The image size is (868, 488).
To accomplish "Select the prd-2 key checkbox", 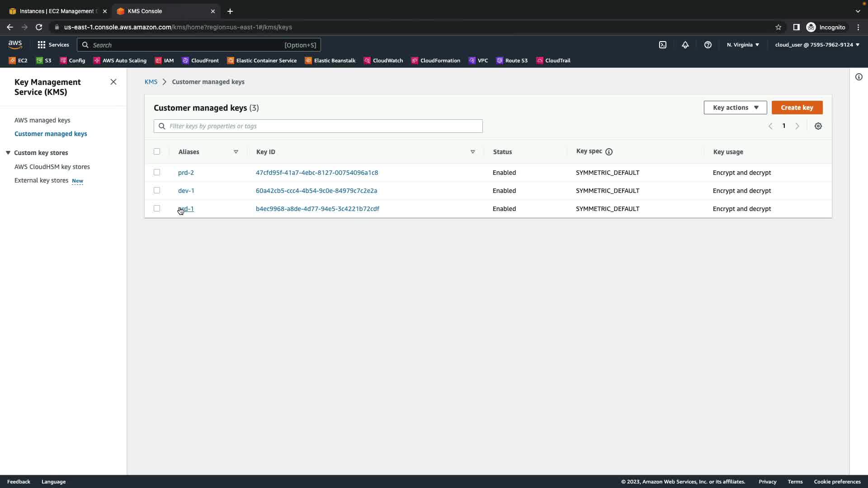I will (x=157, y=172).
